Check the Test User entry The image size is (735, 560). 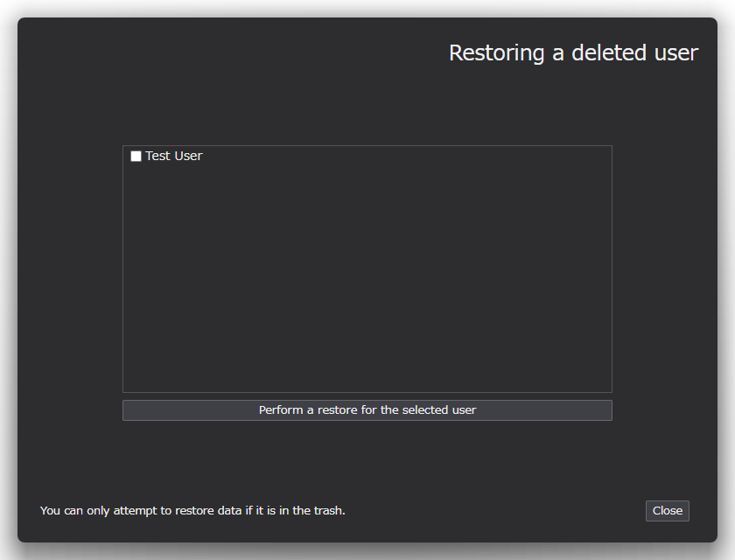[x=136, y=157]
